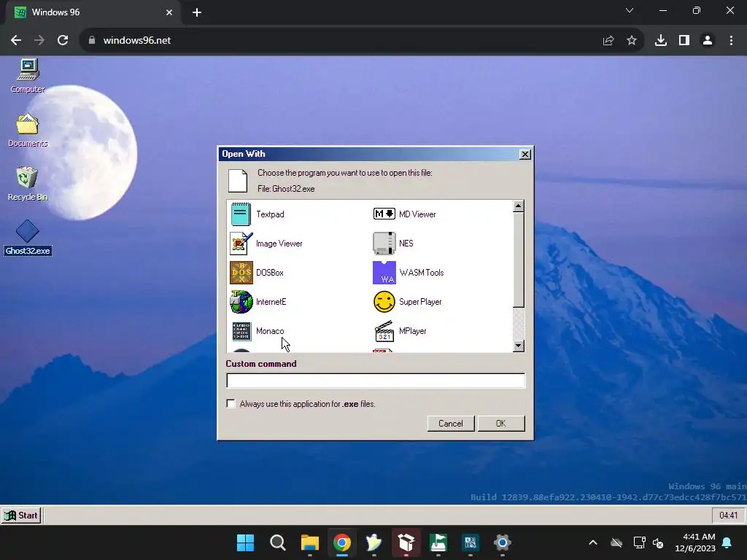This screenshot has height=560, width=747.
Task: Focus the Custom command input field
Action: coord(376,381)
